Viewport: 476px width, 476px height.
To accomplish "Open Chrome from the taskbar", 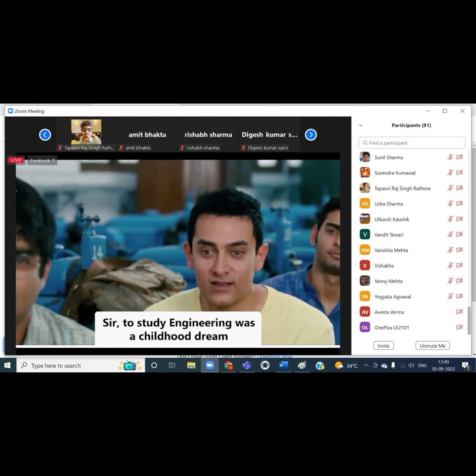I will click(228, 365).
